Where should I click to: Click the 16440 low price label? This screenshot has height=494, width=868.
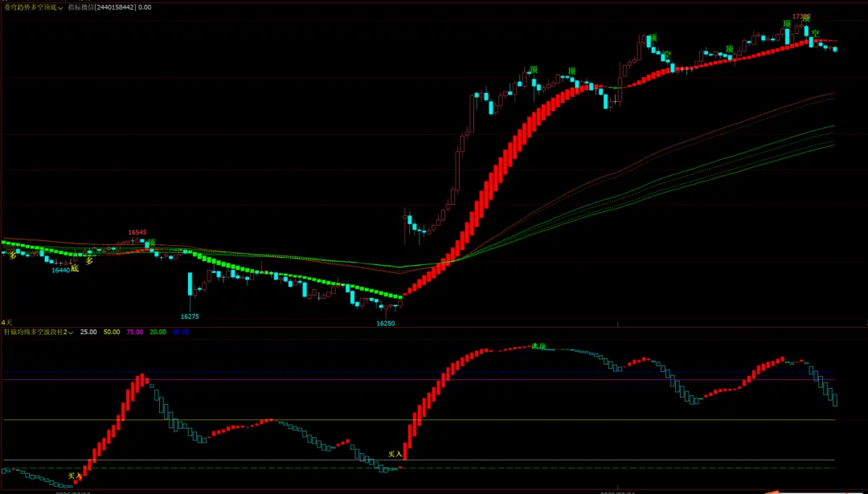point(61,271)
